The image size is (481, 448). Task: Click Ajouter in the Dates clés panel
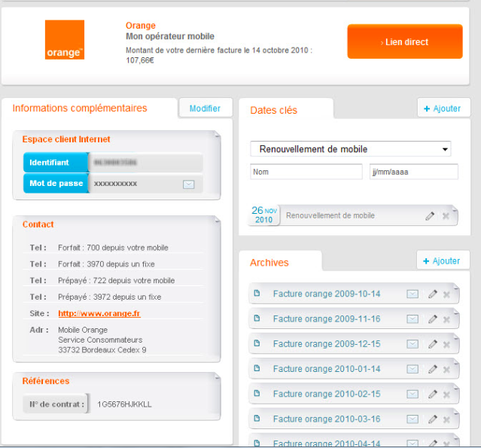pos(443,108)
